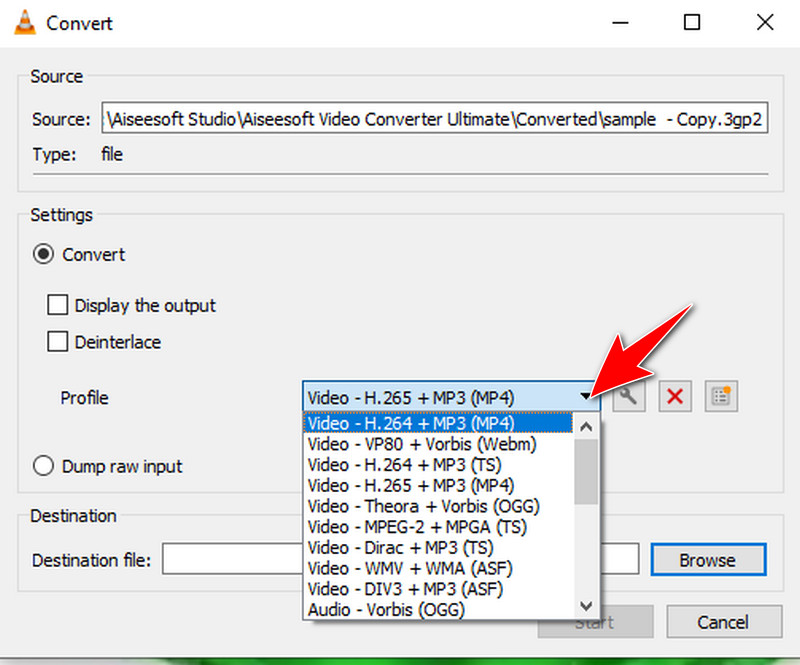Select the Convert radio button
The image size is (800, 665).
[44, 255]
